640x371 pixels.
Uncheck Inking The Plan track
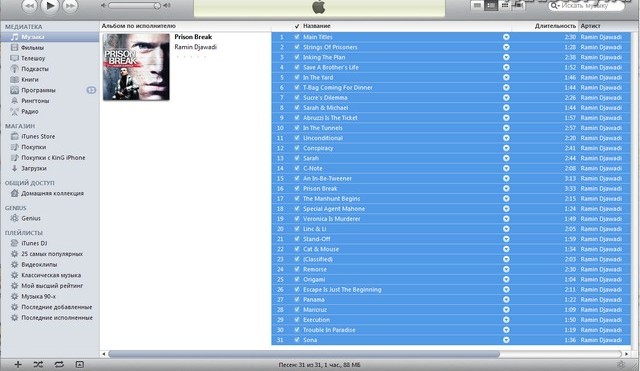point(297,57)
